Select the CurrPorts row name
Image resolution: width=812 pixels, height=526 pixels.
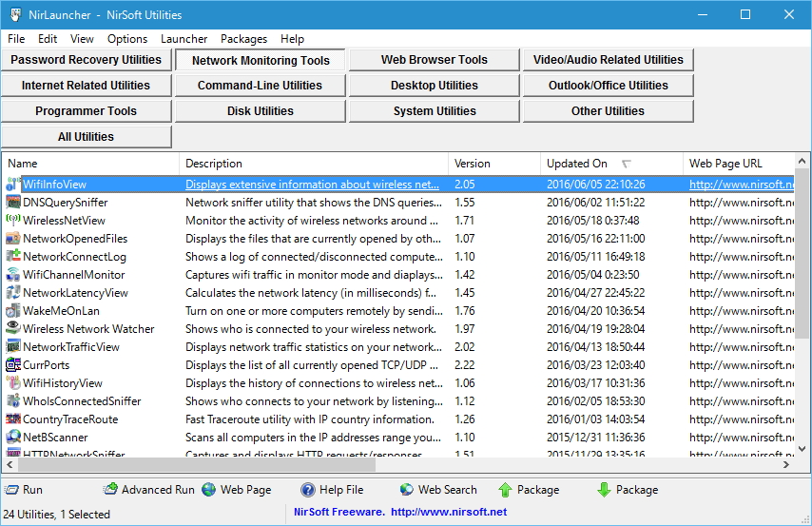coord(46,365)
